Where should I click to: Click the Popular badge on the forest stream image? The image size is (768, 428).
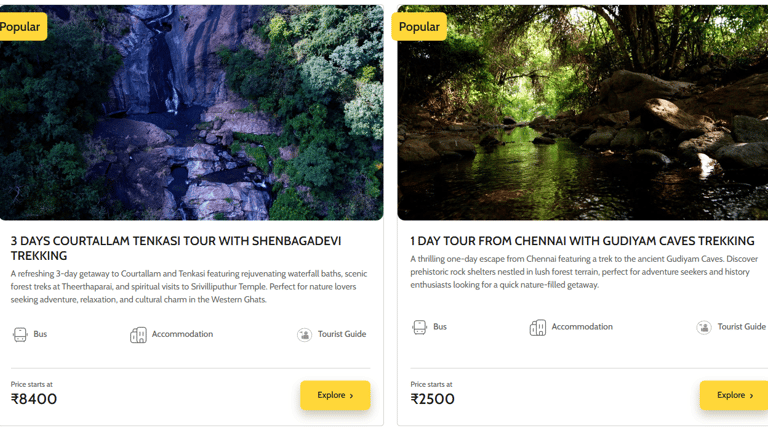point(419,27)
